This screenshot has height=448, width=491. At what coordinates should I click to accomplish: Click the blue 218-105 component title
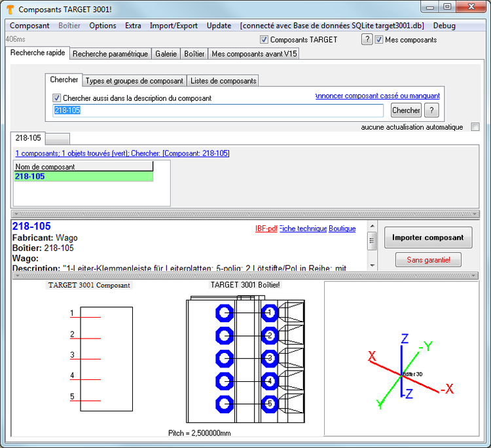tap(31, 226)
